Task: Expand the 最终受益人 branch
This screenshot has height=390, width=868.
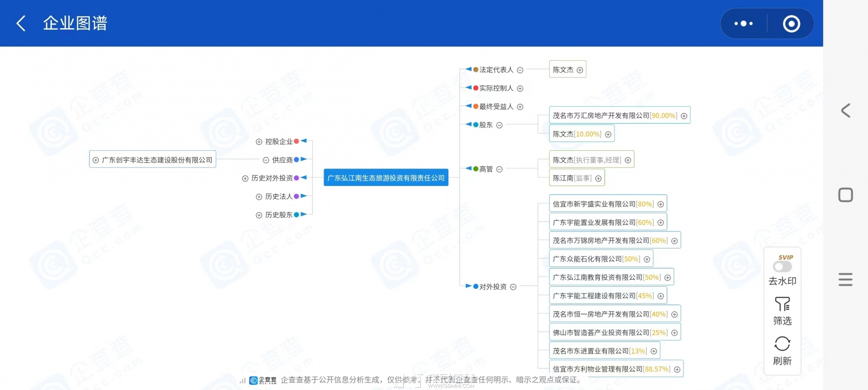Action: coord(520,107)
